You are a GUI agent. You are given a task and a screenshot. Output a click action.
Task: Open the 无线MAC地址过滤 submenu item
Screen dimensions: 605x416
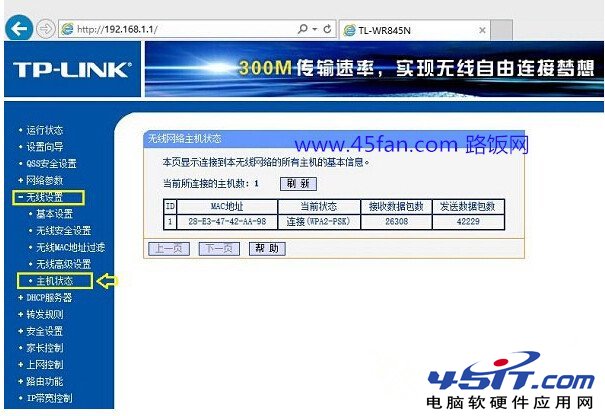70,247
